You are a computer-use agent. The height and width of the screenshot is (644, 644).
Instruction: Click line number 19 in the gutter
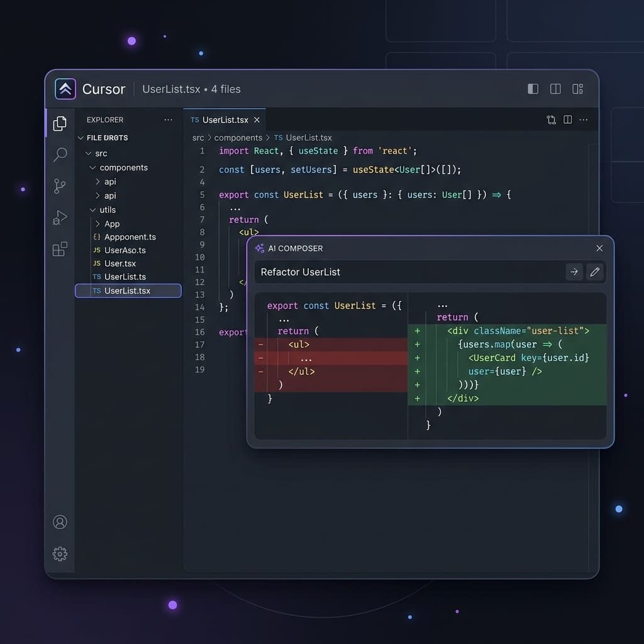pyautogui.click(x=199, y=370)
